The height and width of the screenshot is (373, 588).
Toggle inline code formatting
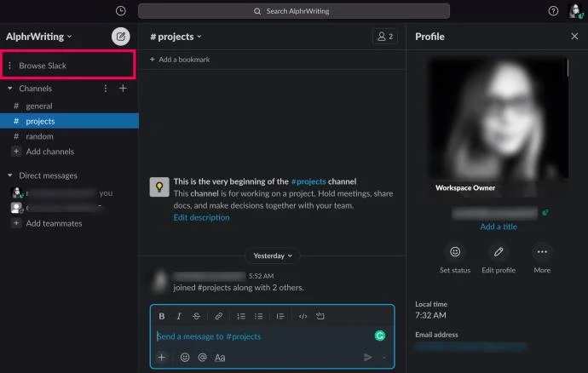(x=303, y=316)
